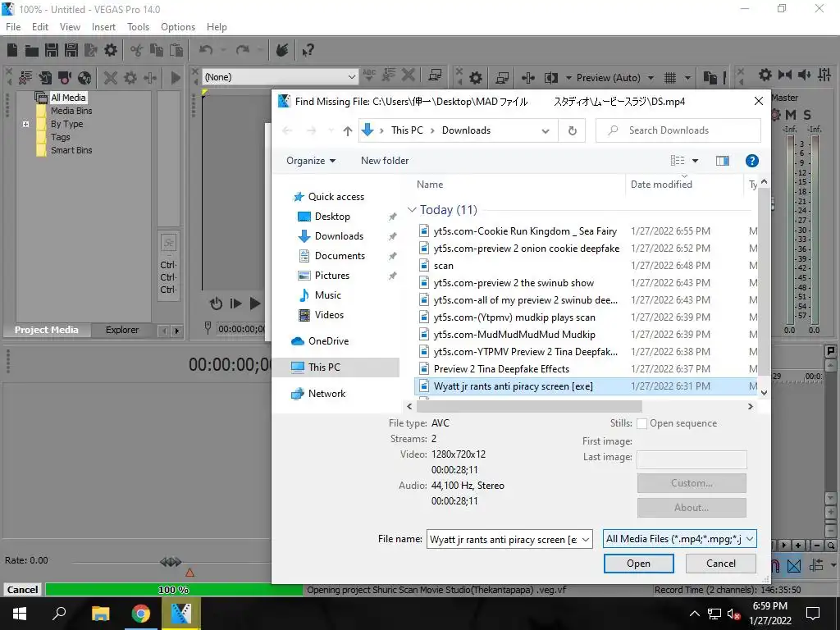Click the Save project floppy icon

pyautogui.click(x=52, y=50)
